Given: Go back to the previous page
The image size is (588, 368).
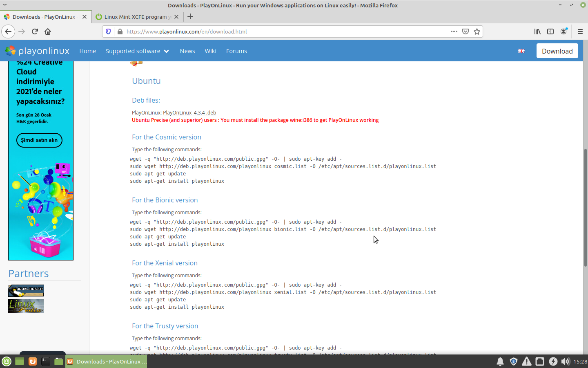Looking at the screenshot, I should [8, 31].
